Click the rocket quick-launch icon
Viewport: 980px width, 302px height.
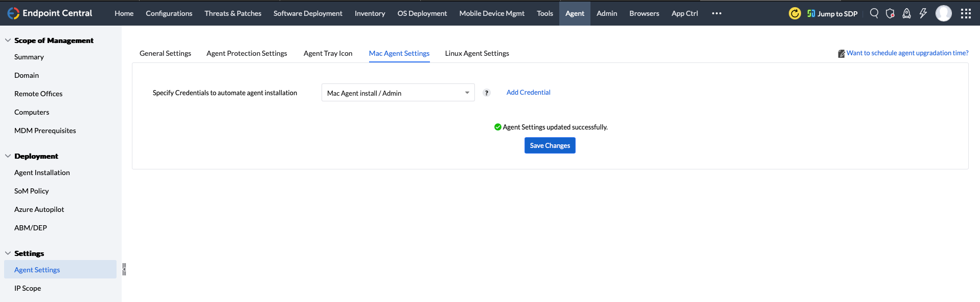point(906,13)
